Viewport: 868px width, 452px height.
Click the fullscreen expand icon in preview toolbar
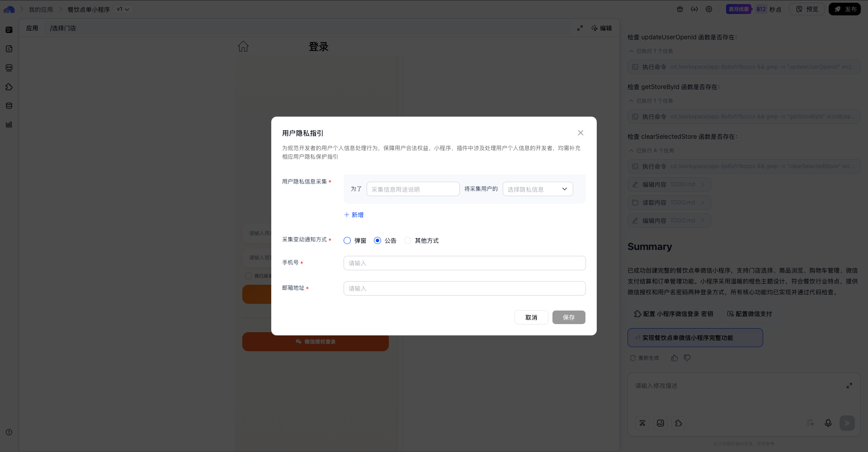tap(580, 28)
